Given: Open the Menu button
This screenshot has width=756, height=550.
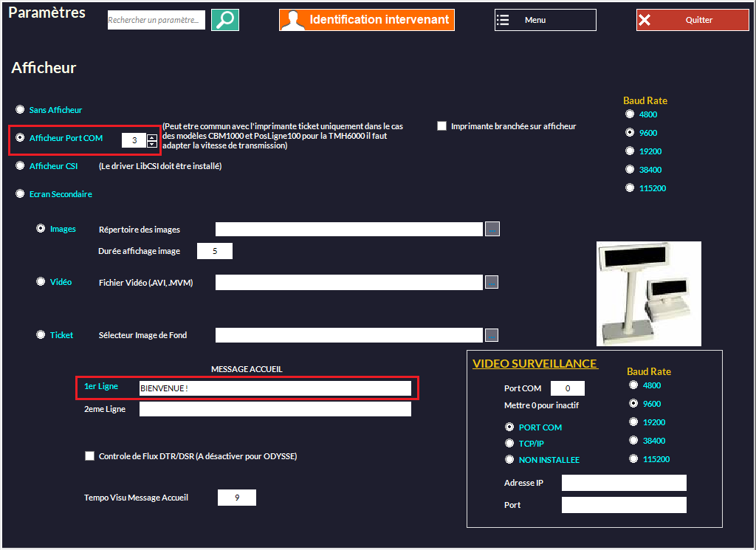Looking at the screenshot, I should [545, 20].
